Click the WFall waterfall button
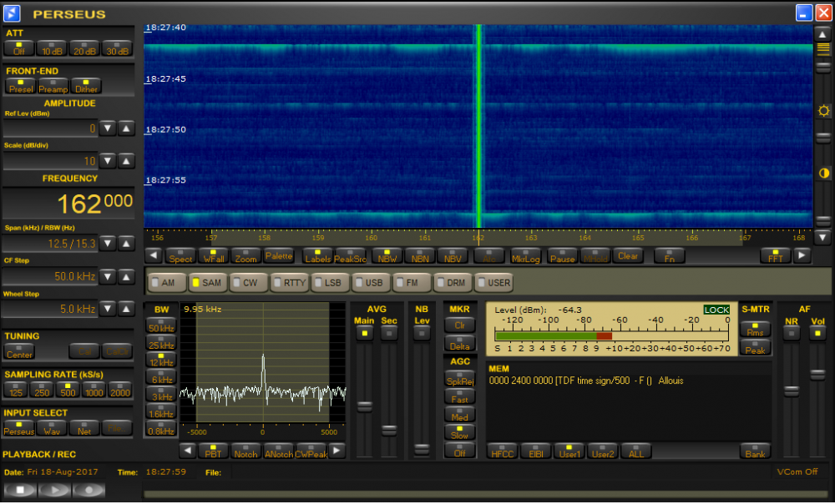Image resolution: width=835 pixels, height=504 pixels. [x=214, y=256]
